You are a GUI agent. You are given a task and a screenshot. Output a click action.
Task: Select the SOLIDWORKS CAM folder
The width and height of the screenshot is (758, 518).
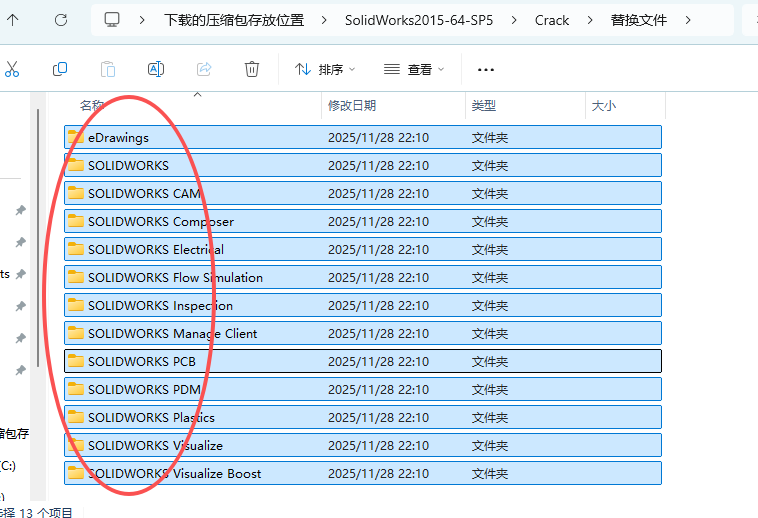(363, 193)
